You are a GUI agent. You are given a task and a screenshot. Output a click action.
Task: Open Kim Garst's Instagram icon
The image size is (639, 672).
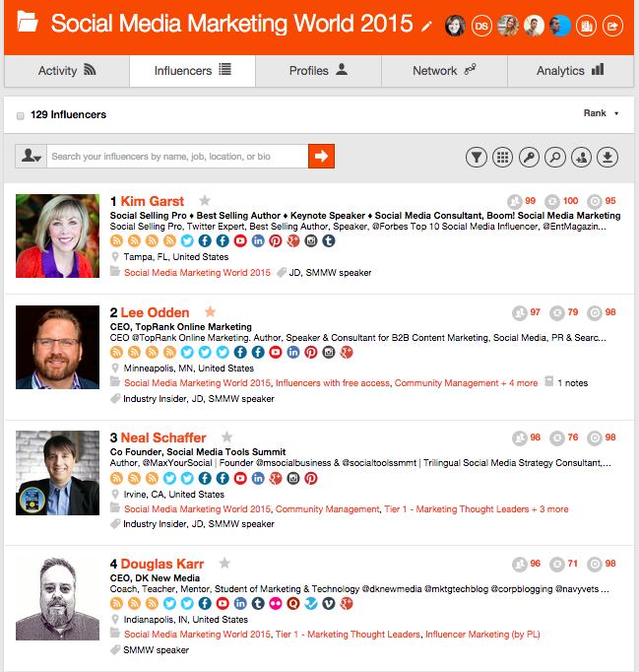tap(311, 240)
